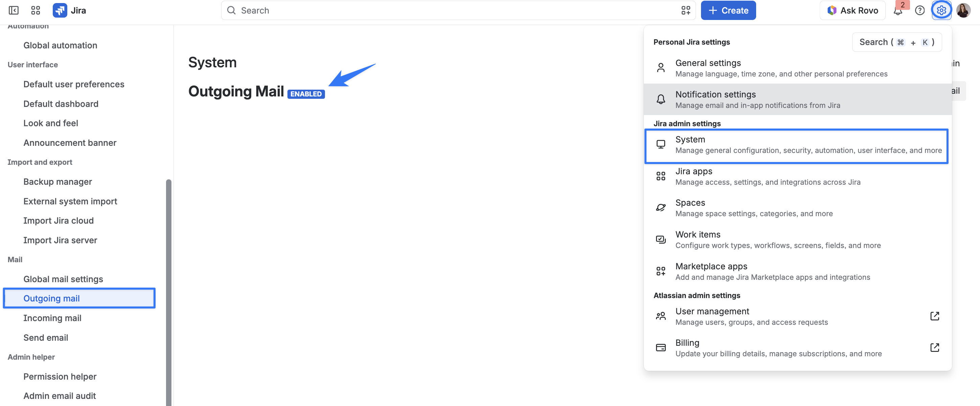
Task: Click the top search field
Action: click(458, 10)
